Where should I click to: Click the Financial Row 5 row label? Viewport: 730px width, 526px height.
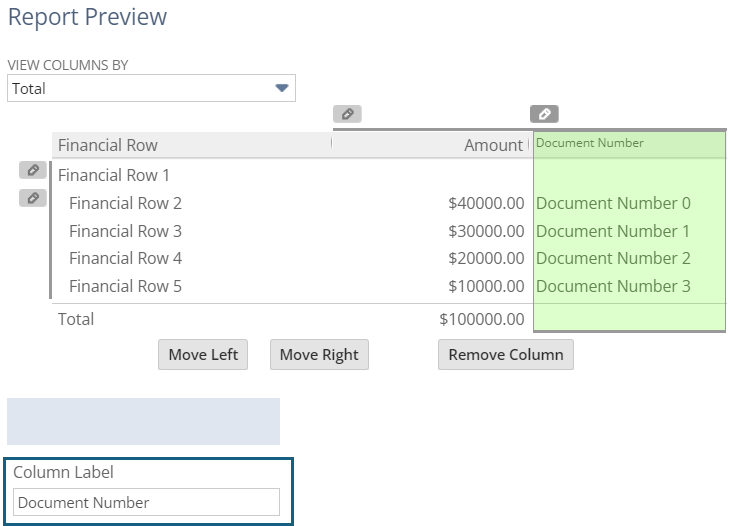(x=125, y=286)
